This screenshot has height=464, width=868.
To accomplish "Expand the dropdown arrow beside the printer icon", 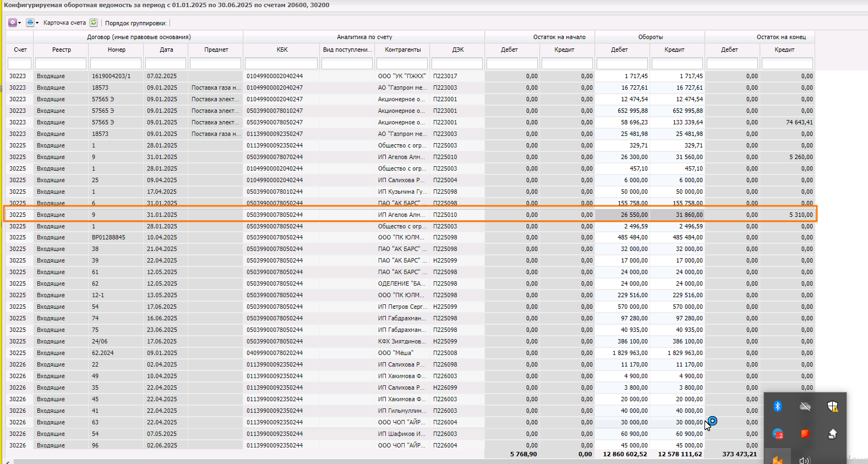I will (x=37, y=23).
